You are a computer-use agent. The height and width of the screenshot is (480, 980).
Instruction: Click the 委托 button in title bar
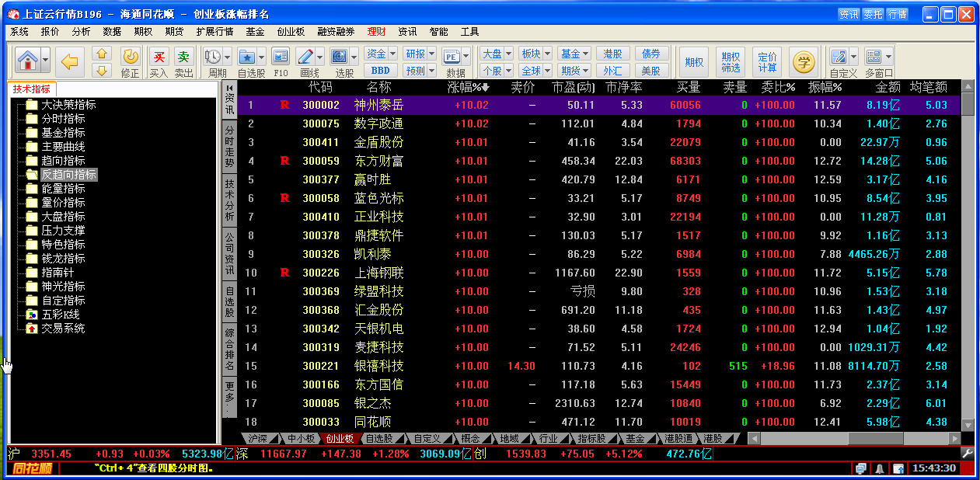click(x=873, y=14)
